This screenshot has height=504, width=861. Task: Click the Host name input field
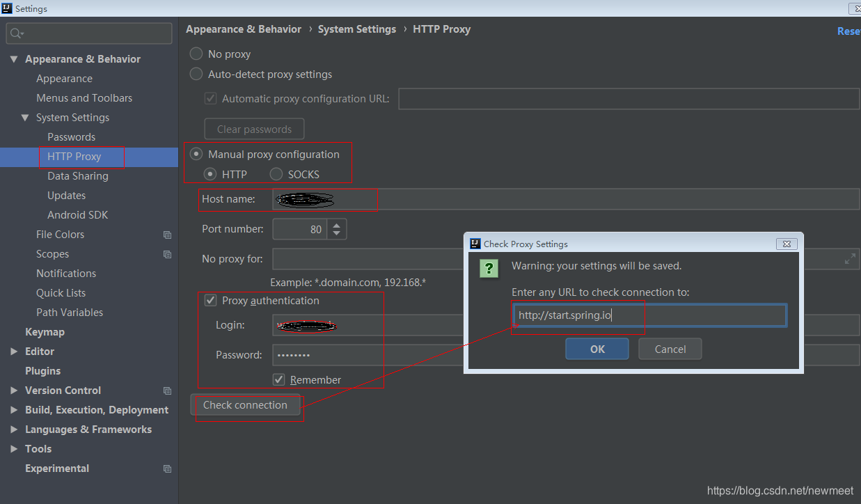566,199
